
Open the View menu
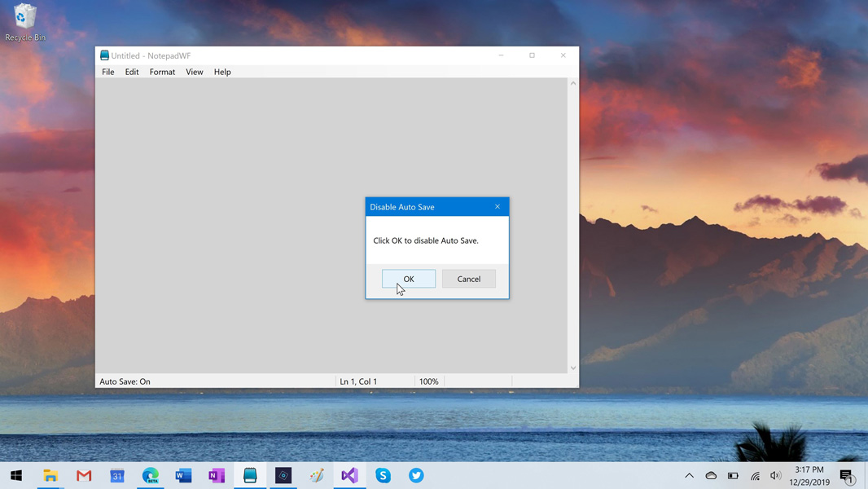[x=194, y=72]
